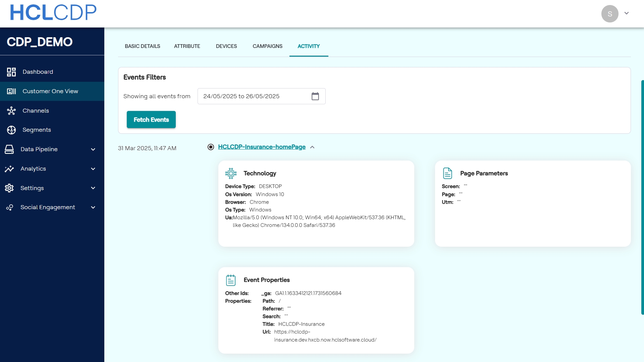Click the Data Pipeline drive icon
644x362 pixels.
9,149
